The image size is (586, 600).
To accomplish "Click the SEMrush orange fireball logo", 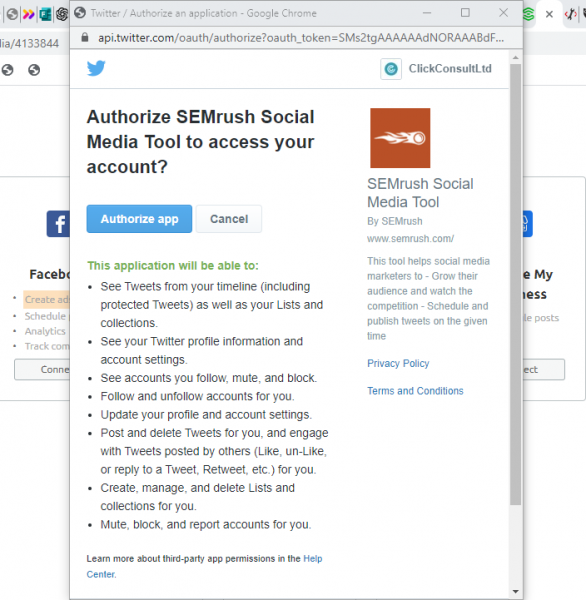I will pos(400,138).
